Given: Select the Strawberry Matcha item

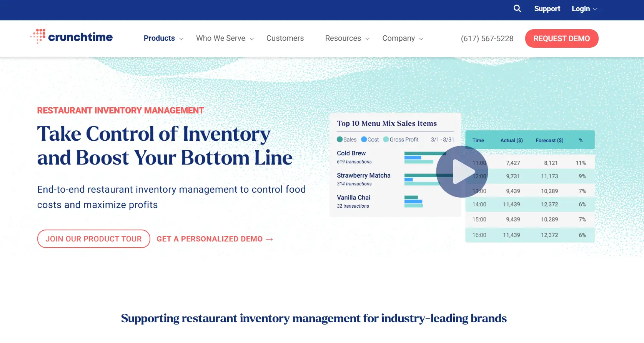Looking at the screenshot, I should click(364, 175).
